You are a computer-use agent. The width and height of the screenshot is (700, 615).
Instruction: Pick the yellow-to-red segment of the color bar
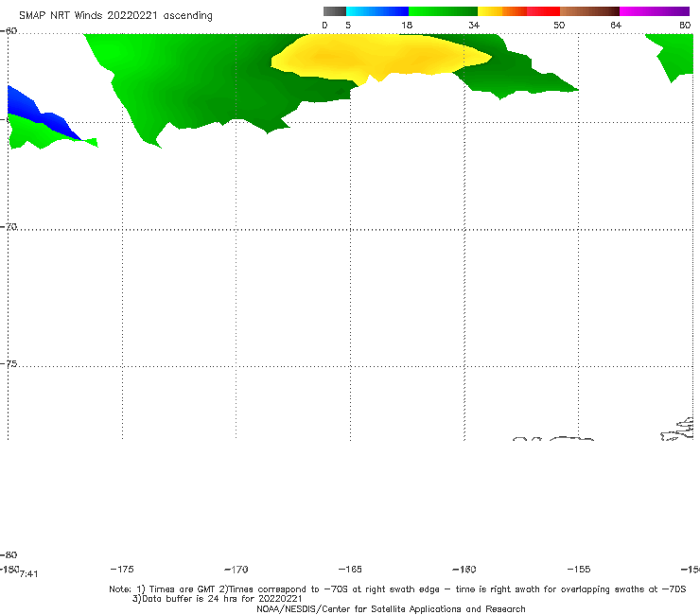pyautogui.click(x=518, y=11)
